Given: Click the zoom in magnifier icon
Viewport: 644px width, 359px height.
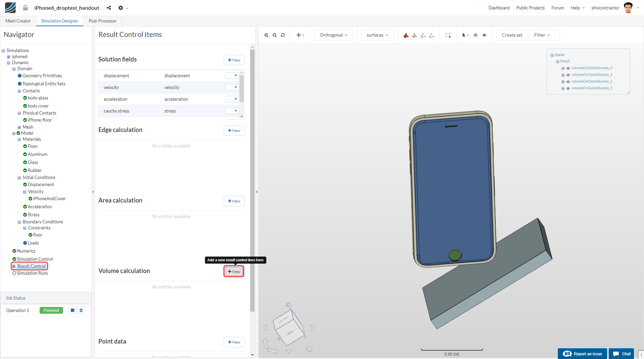Looking at the screenshot, I should 266,35.
